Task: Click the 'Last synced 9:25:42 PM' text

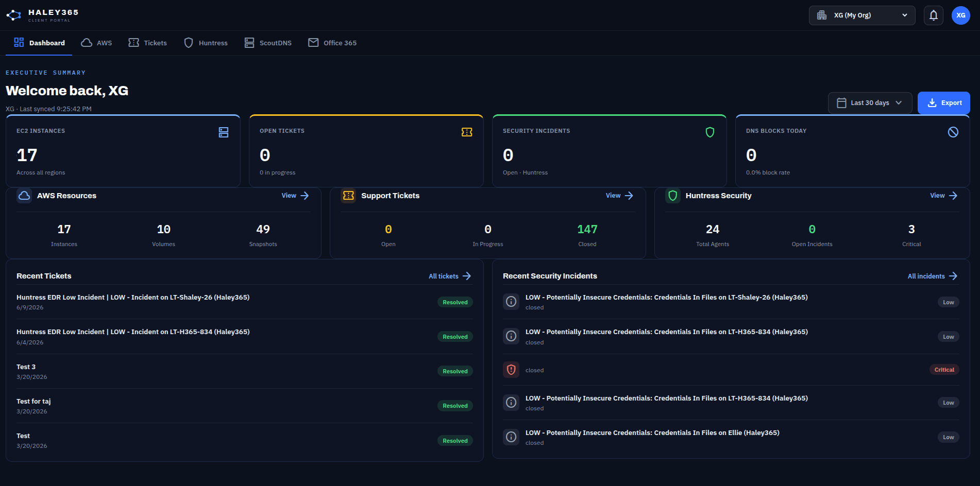Action: [56, 109]
